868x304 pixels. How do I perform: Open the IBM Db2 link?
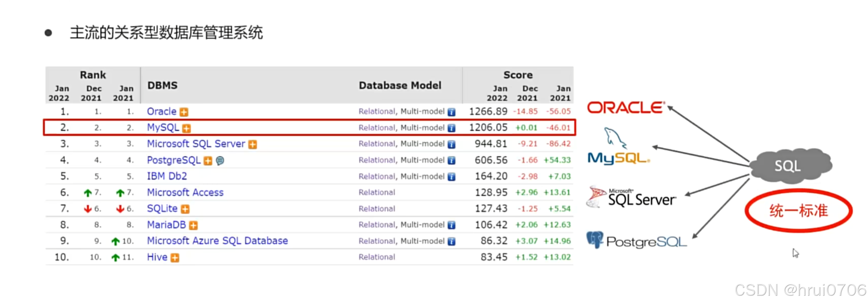coord(167,176)
